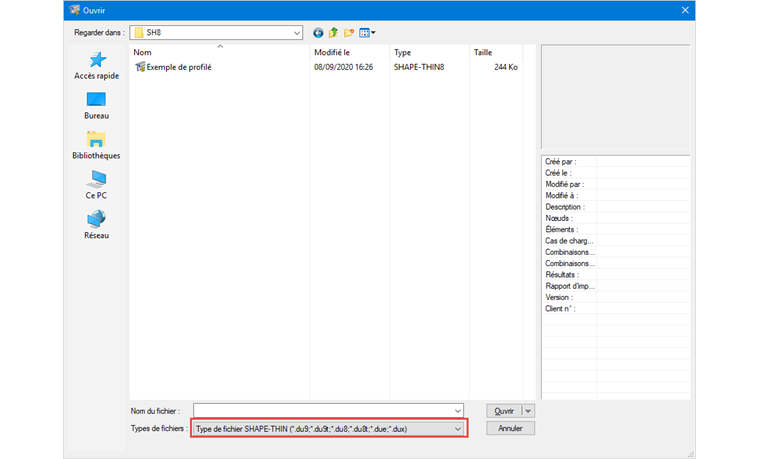The width and height of the screenshot is (760, 459).
Task: Sort files by Taille column header
Action: [x=495, y=52]
